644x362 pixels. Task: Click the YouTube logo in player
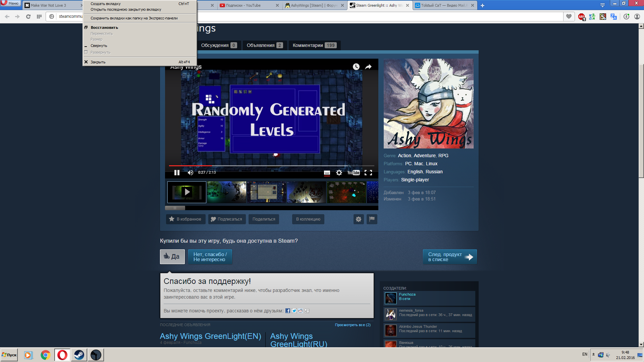[354, 173]
